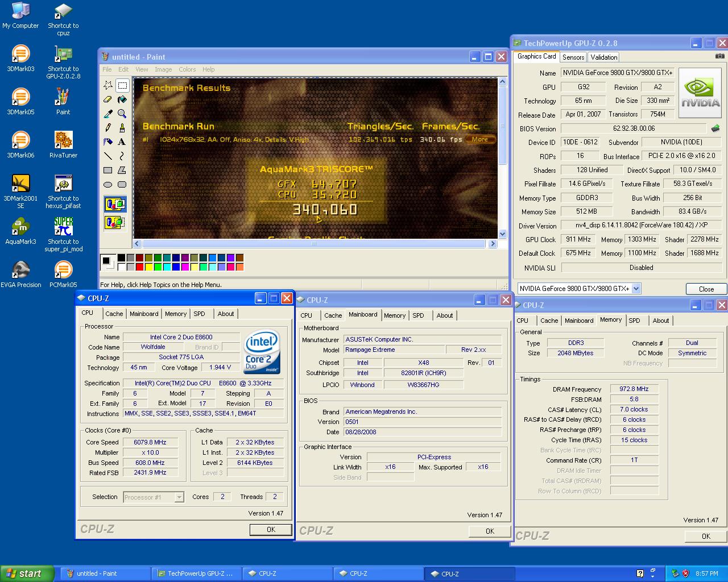
Task: Open About tab in CPU-Z processor window
Action: pyautogui.click(x=226, y=314)
